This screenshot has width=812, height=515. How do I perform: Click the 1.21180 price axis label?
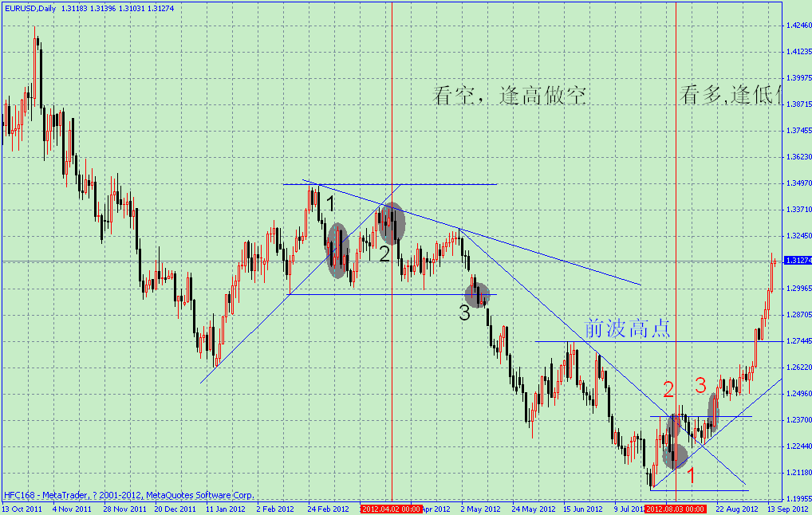(x=798, y=472)
